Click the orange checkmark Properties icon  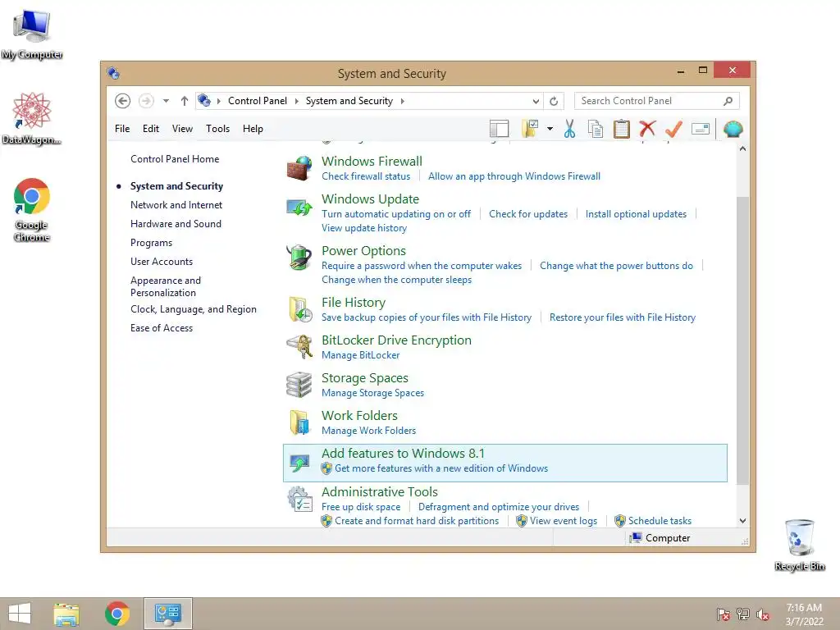(673, 129)
